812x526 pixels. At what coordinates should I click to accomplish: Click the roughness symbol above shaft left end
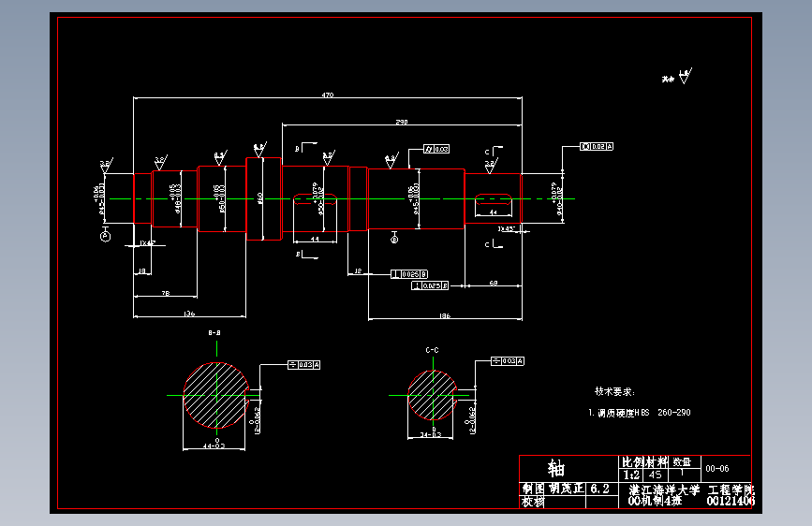pos(106,166)
